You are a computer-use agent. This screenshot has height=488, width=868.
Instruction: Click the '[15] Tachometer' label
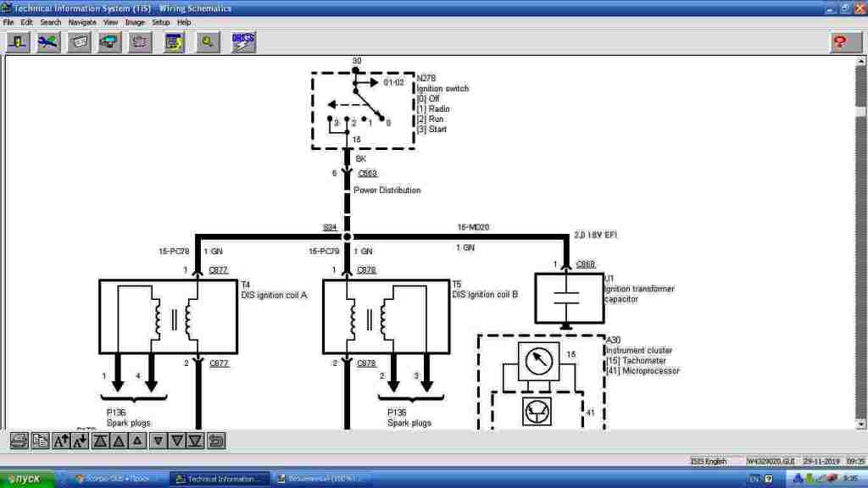pos(636,361)
